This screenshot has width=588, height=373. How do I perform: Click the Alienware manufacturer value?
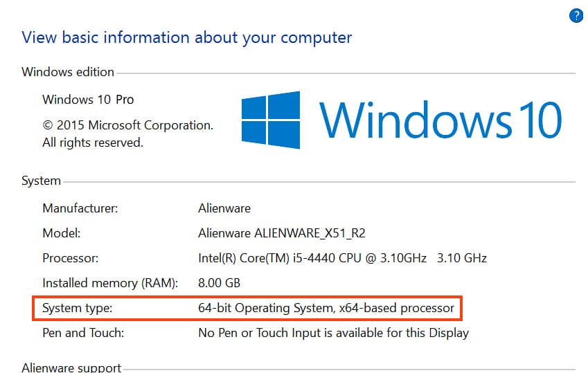click(x=224, y=208)
